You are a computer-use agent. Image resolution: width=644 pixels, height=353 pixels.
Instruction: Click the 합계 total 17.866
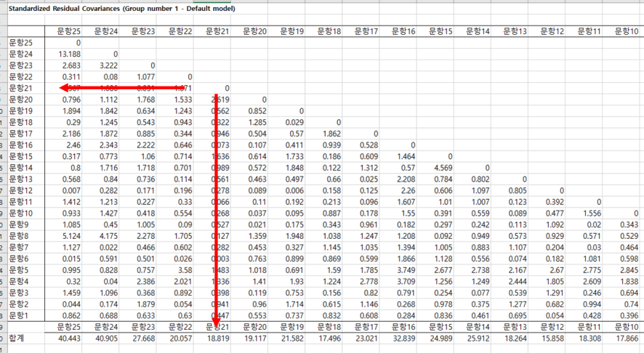pyautogui.click(x=627, y=338)
